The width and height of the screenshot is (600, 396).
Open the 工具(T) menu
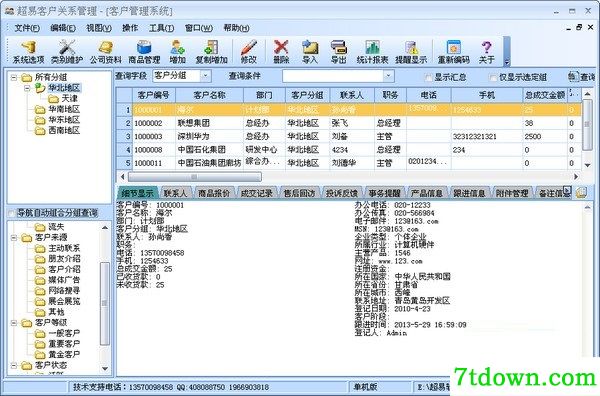click(x=161, y=28)
